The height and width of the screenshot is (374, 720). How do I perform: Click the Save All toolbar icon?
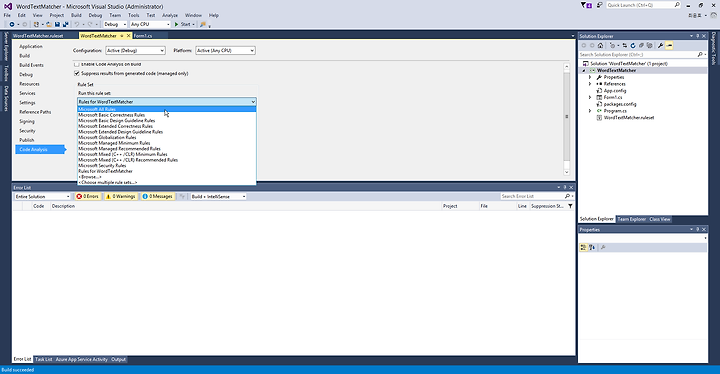tap(66, 24)
